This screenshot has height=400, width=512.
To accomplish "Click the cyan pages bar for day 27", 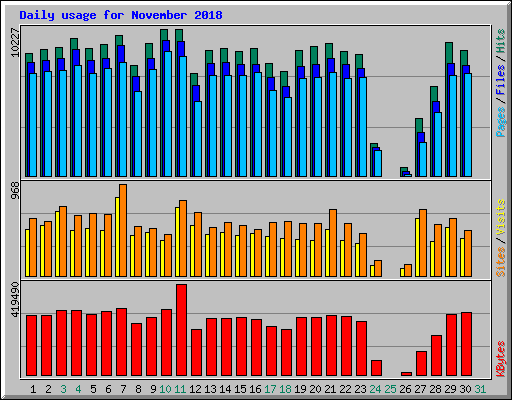I will [x=423, y=160].
